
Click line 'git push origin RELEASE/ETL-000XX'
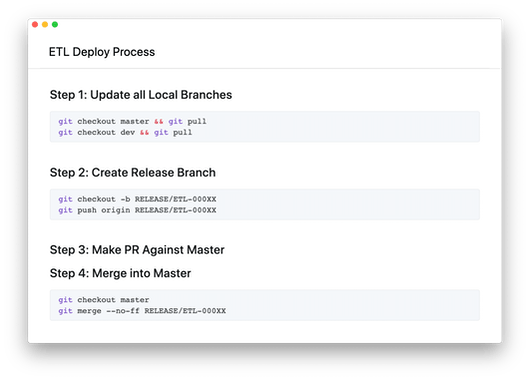pos(137,210)
